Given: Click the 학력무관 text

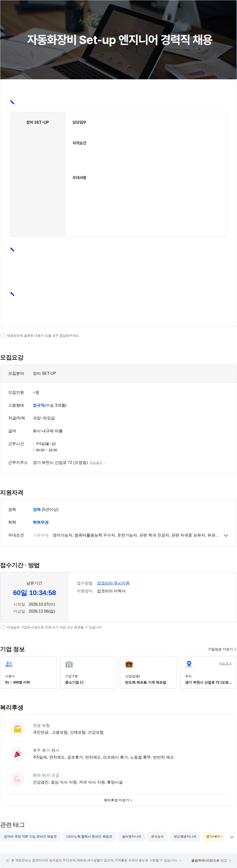Looking at the screenshot, I should 41,522.
